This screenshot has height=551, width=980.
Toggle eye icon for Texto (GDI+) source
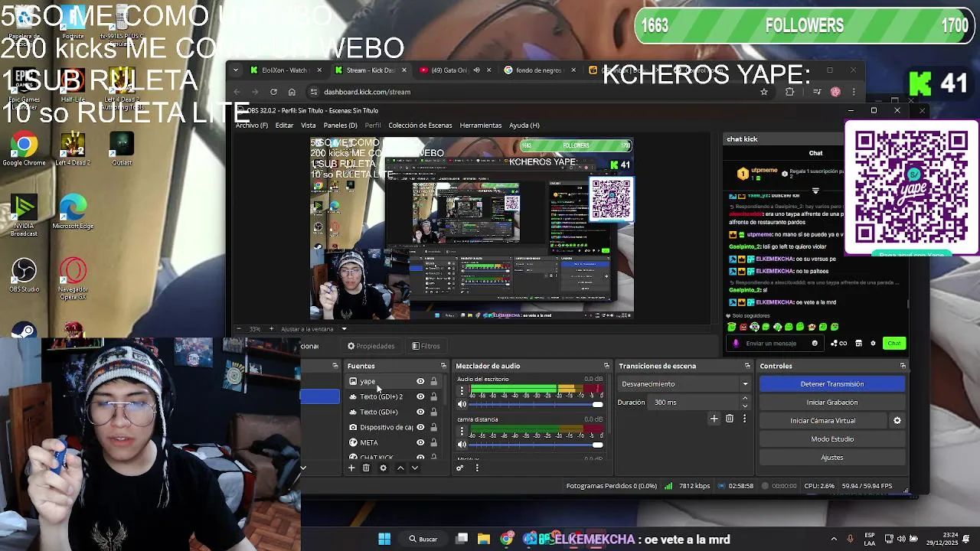[420, 412]
